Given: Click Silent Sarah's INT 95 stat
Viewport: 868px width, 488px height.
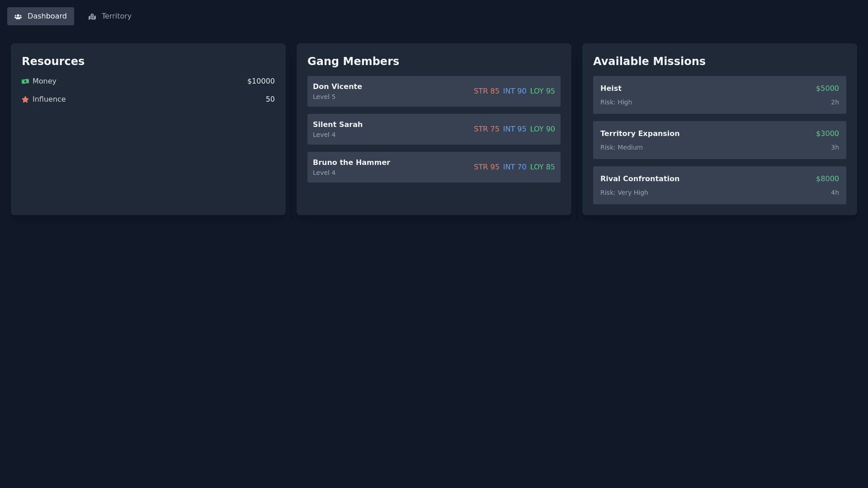Looking at the screenshot, I should pos(514,129).
